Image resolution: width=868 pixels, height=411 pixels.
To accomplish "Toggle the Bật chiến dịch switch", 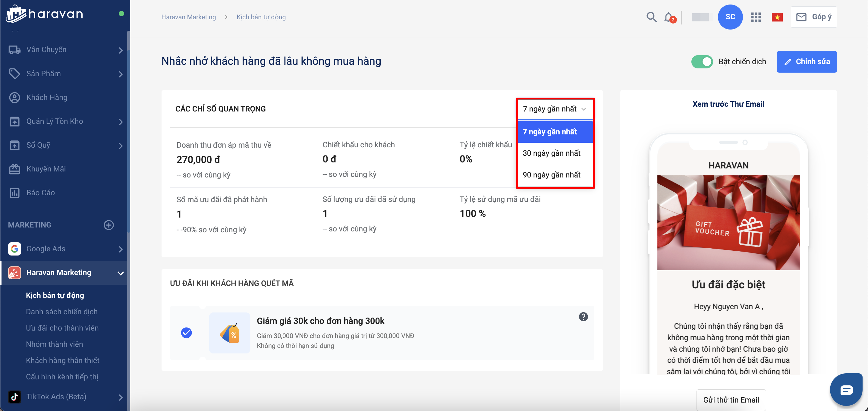I will pyautogui.click(x=702, y=62).
